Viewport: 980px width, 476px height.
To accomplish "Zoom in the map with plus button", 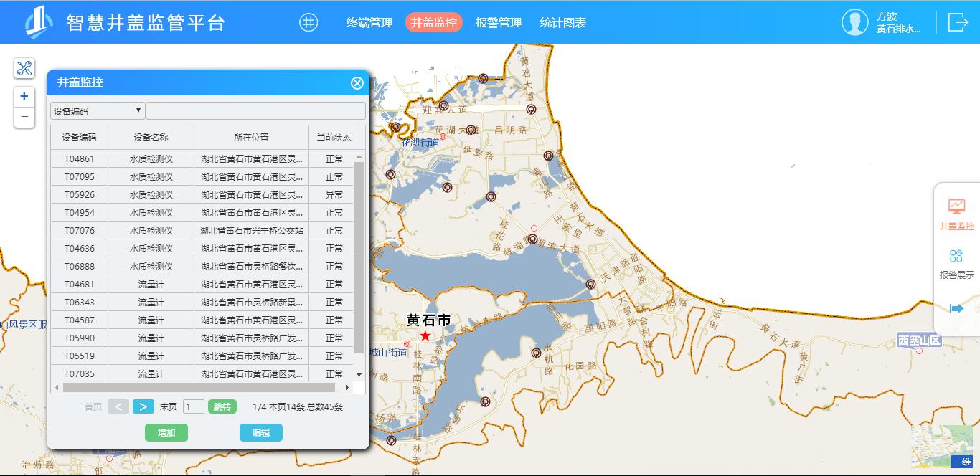I will click(24, 96).
